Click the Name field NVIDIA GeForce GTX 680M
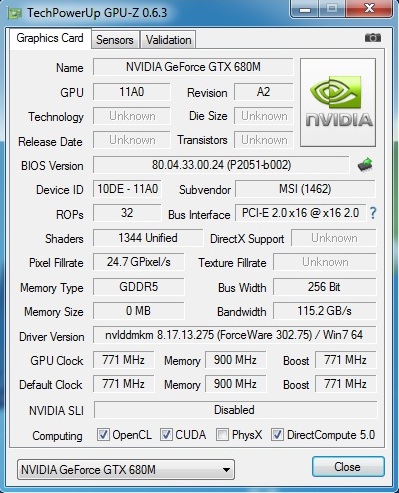The width and height of the screenshot is (399, 493). pyautogui.click(x=193, y=67)
